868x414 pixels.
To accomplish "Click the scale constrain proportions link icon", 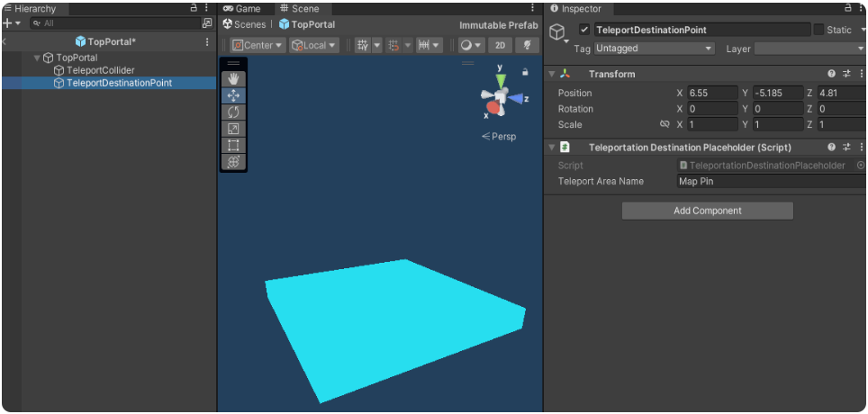I will [665, 125].
